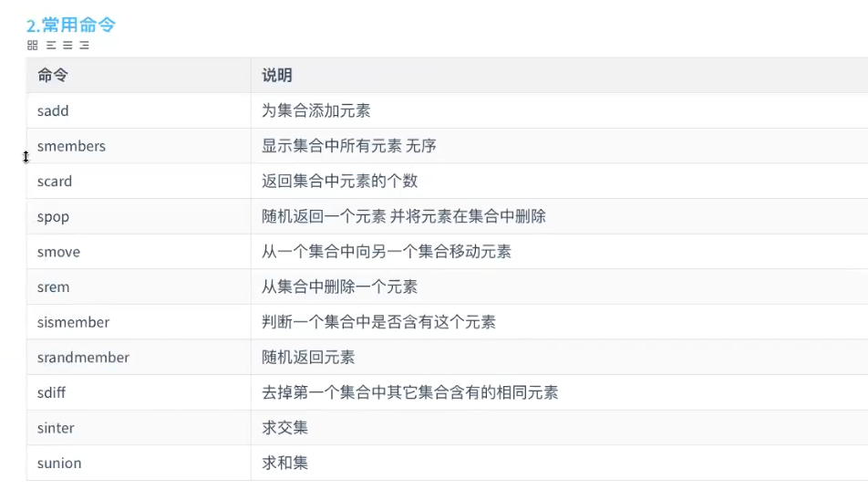Click the spop command cell
868x490 pixels.
pos(139,216)
